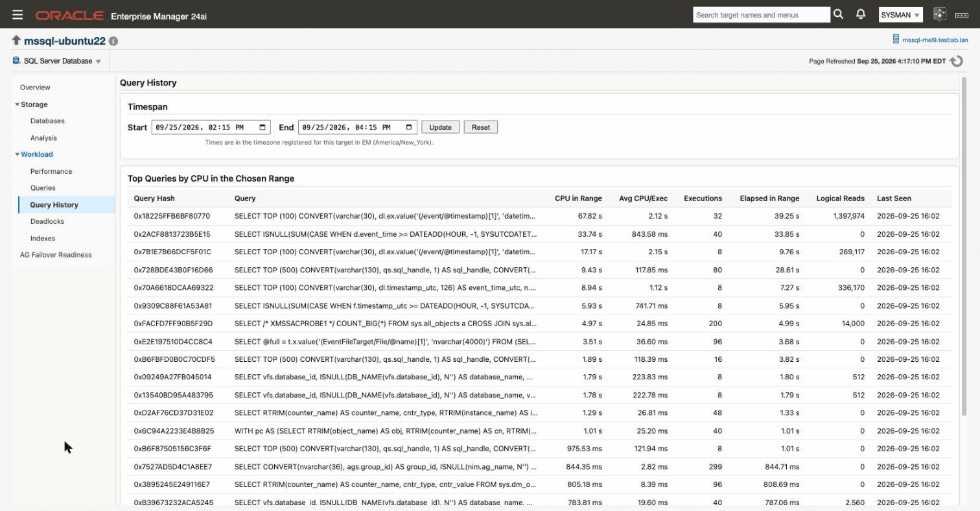Open Databases in the sidebar
This screenshot has width=980, height=511.
point(47,121)
